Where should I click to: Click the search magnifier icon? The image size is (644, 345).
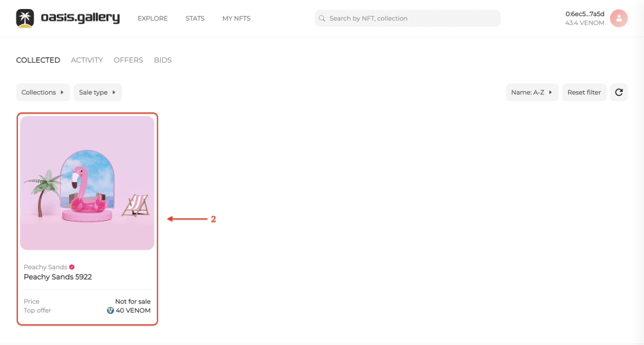click(x=322, y=19)
